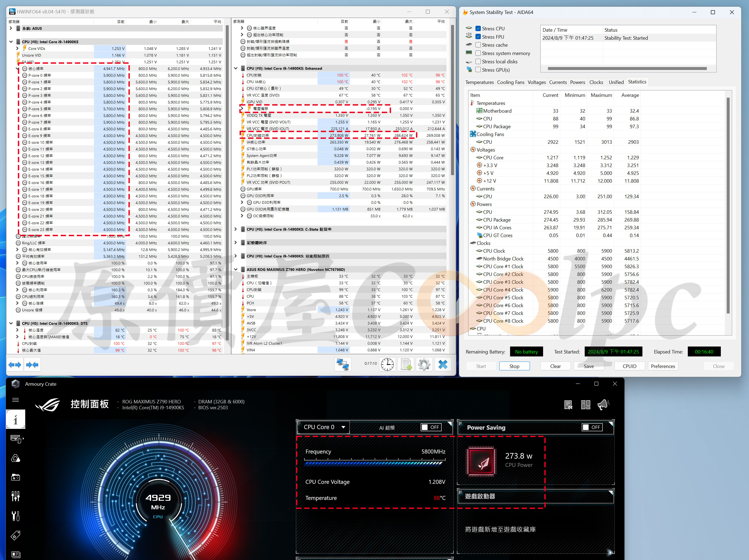749x560 pixels.
Task: Toggle AI overclocking OFF switch
Action: (431, 427)
